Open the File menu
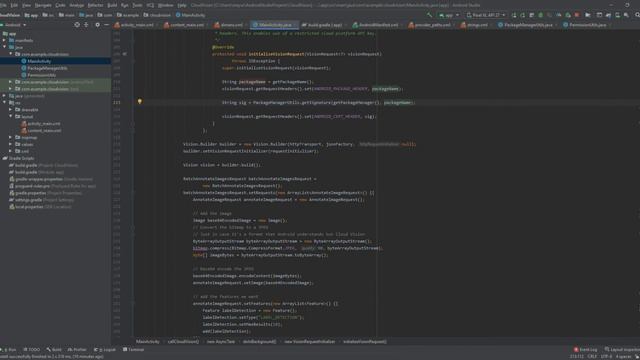This screenshot has width=640, height=360. coord(3,5)
